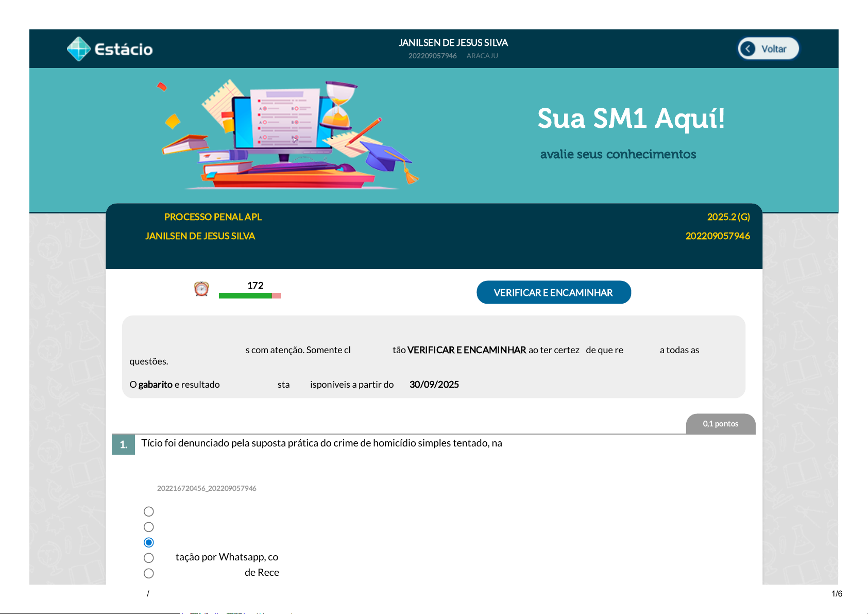Click the green timer progress bar
The height and width of the screenshot is (614, 868).
(245, 296)
